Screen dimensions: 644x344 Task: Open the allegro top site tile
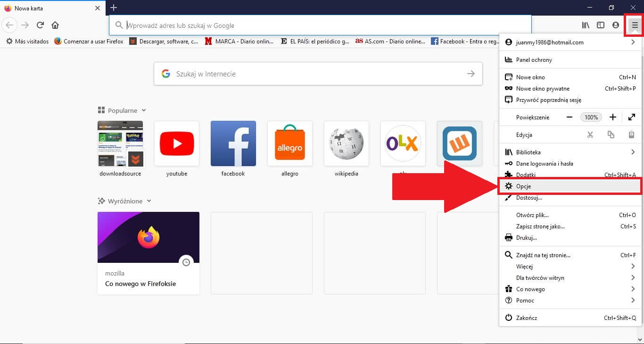tap(290, 143)
